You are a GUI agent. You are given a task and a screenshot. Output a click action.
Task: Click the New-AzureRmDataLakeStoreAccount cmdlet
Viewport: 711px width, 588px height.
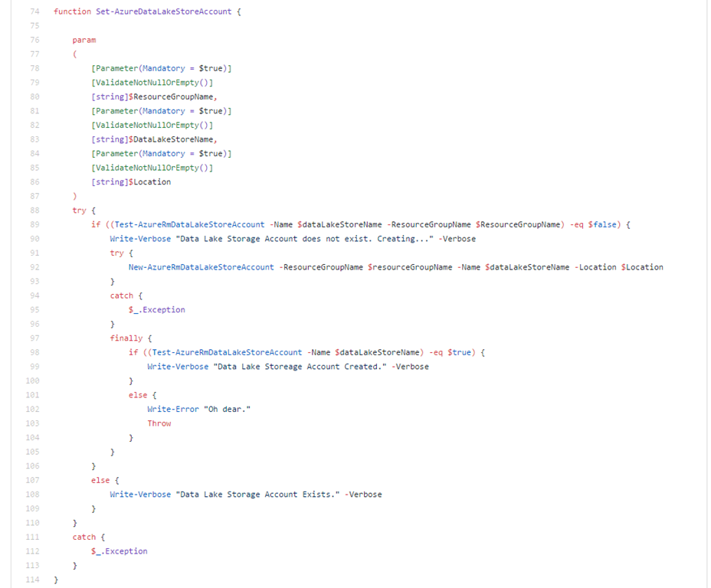202,267
